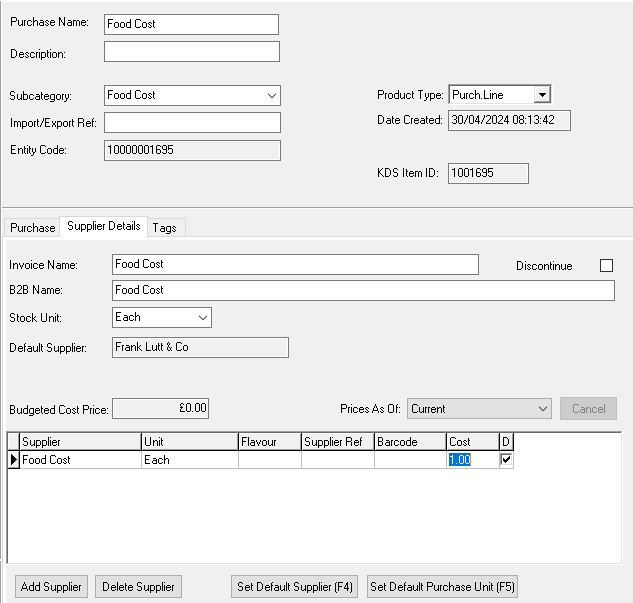Select the Cost cell showing 1.00
The width and height of the screenshot is (633, 603).
pyautogui.click(x=472, y=460)
